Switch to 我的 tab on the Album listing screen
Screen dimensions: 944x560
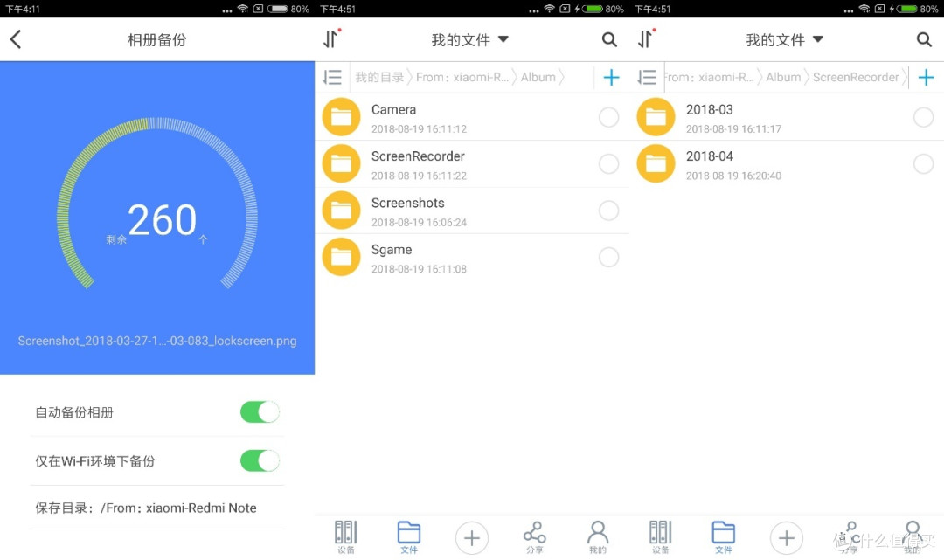[x=598, y=537]
